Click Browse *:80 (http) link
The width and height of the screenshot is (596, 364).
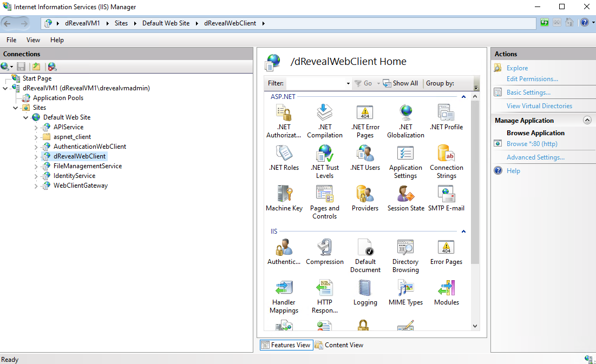click(x=532, y=144)
